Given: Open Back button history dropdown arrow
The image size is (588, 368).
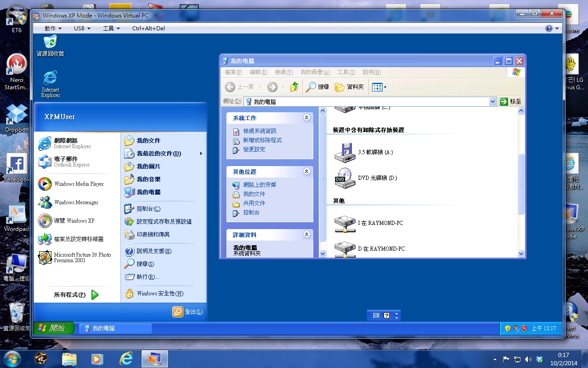Looking at the screenshot, I should [260, 86].
